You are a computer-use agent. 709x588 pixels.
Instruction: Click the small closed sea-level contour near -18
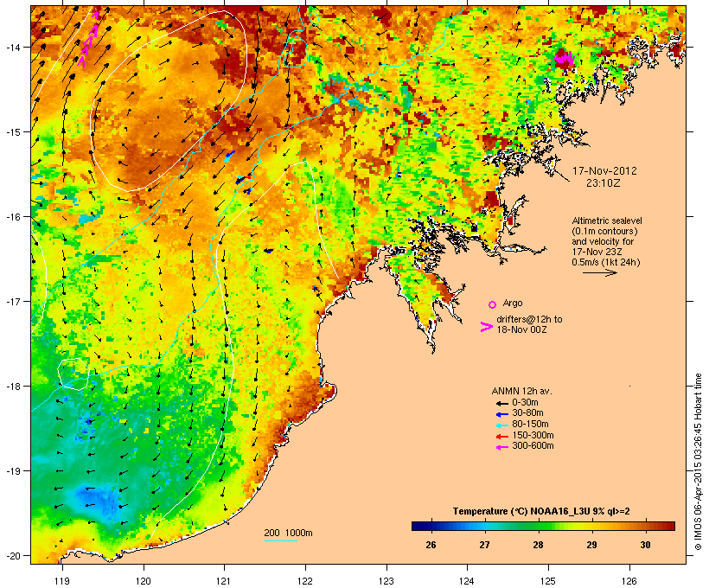[73, 374]
